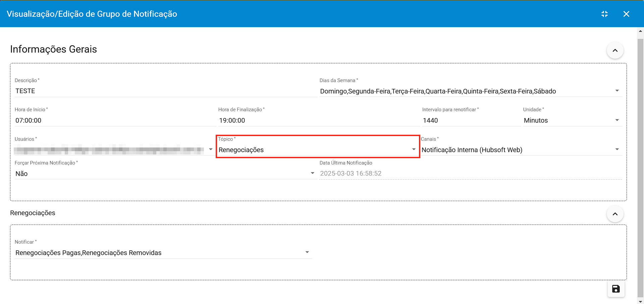
Task: Open the Forçar Próxima Notificação dropdown
Action: tap(165, 174)
